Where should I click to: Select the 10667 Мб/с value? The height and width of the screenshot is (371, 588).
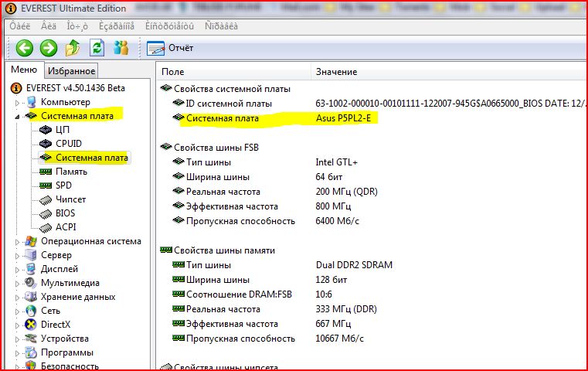339,339
